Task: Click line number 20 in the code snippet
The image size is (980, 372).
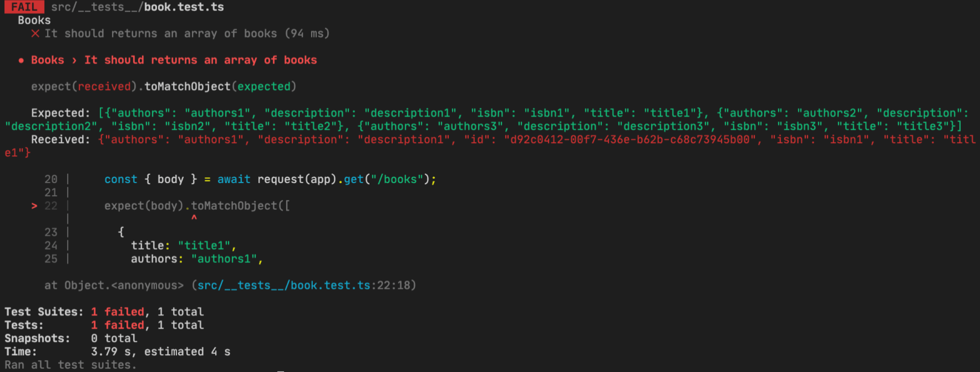Action: coord(51,179)
